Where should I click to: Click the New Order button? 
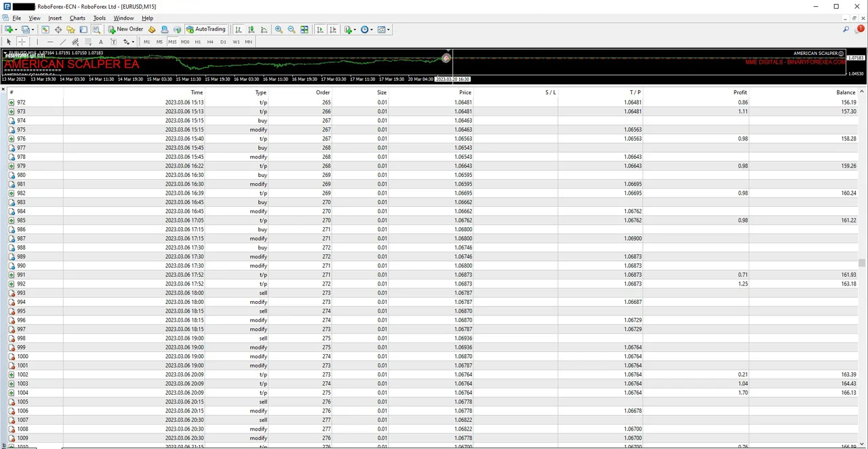pyautogui.click(x=125, y=29)
